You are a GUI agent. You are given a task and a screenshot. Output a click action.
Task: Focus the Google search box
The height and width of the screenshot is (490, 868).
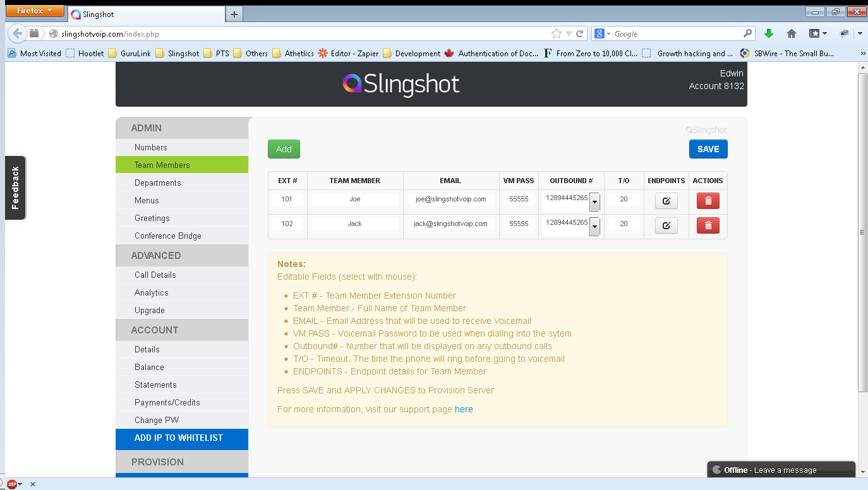point(677,33)
